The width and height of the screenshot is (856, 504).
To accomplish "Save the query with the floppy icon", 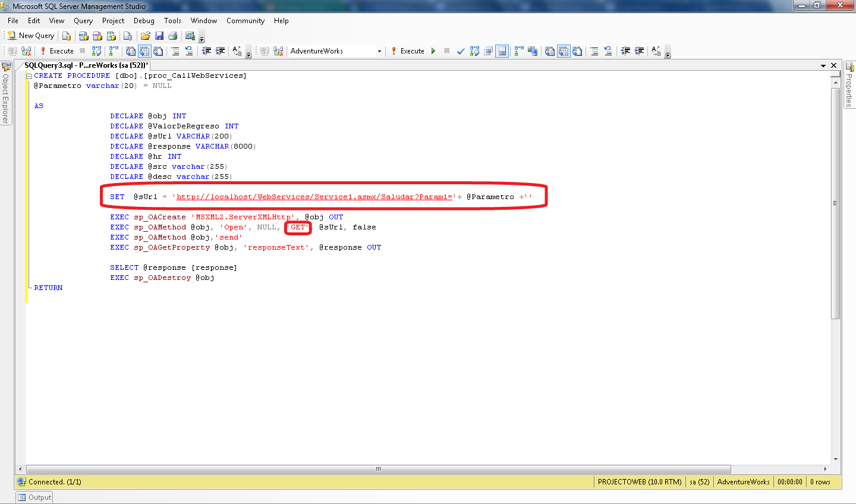I will (159, 36).
